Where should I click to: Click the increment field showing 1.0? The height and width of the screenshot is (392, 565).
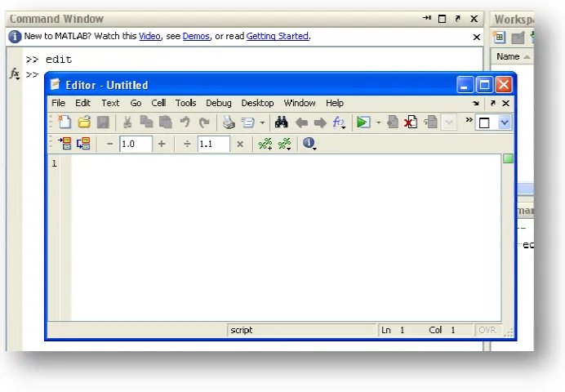coord(136,144)
